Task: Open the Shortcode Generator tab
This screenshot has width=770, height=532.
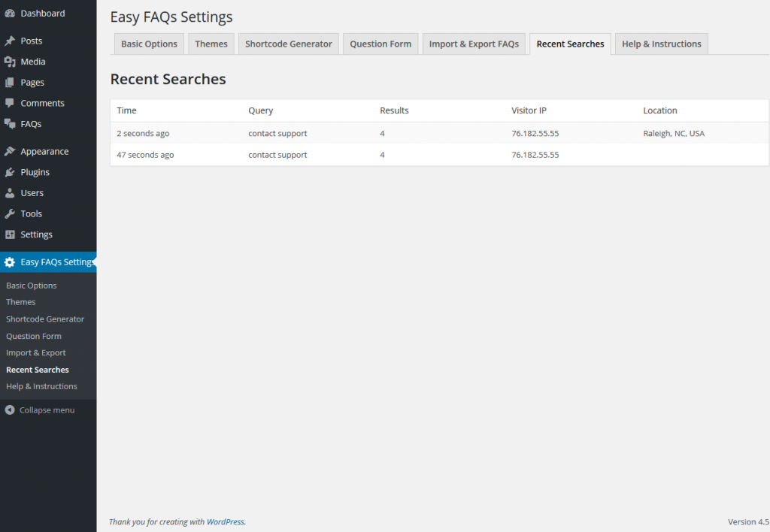Action: pos(288,44)
